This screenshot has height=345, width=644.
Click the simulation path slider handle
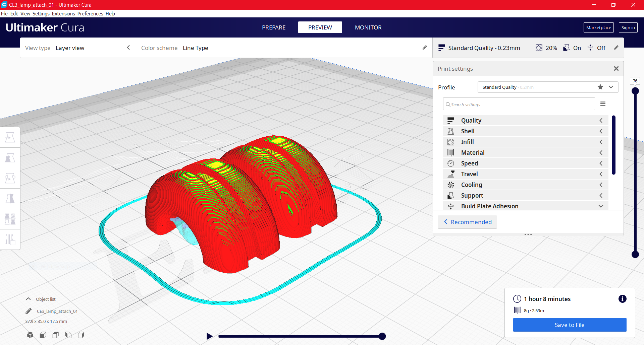[382, 336]
